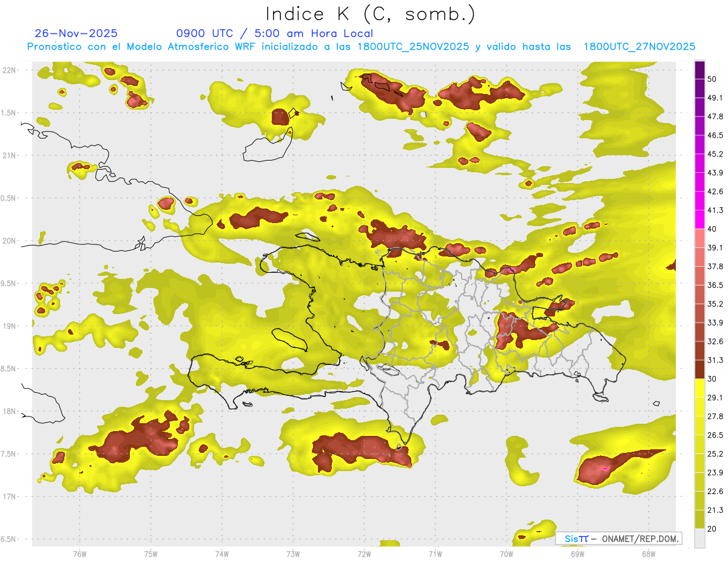Click the color scale value 27.8
728x562 pixels.
pos(715,416)
